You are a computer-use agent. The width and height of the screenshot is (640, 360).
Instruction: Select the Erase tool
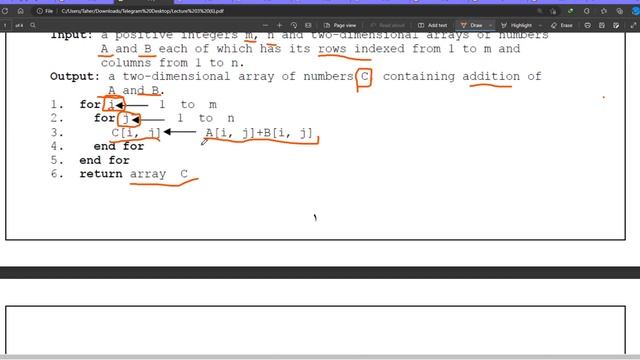coord(562,25)
